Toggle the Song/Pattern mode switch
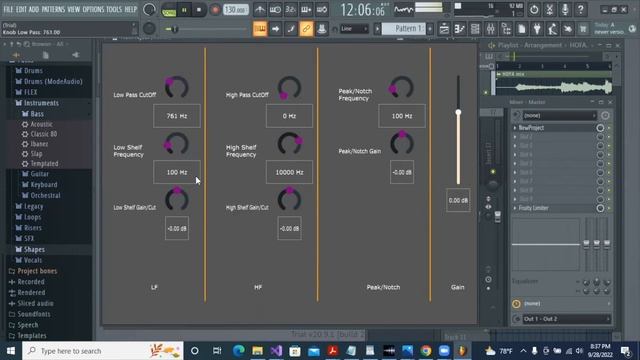 pos(168,10)
